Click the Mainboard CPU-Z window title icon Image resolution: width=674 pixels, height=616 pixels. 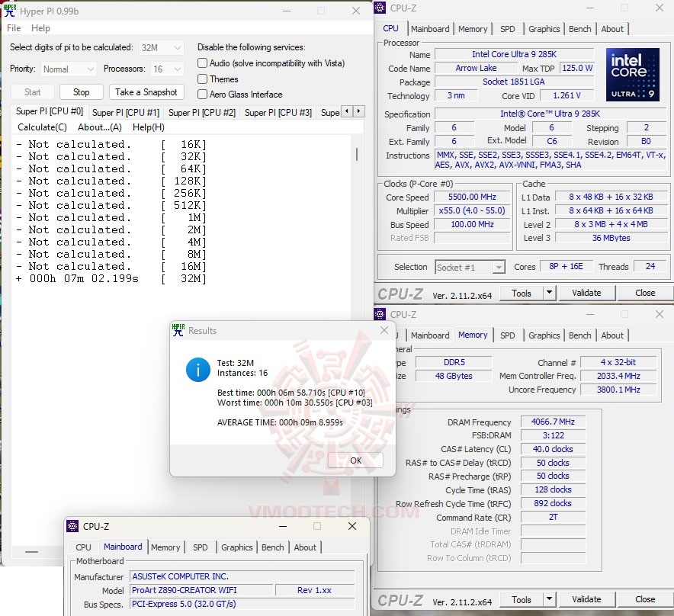coord(72,526)
